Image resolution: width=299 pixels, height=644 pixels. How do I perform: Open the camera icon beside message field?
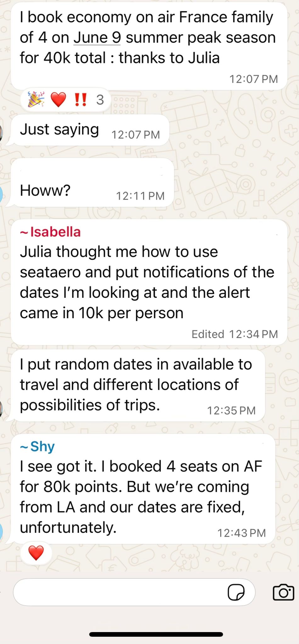coord(283,592)
